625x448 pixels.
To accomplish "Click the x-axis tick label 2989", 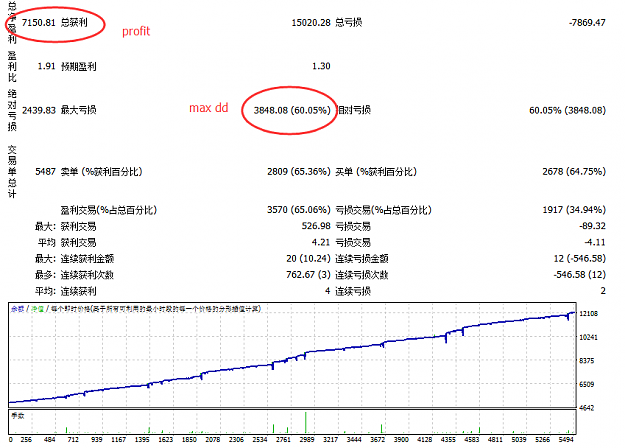I will (x=307, y=439).
